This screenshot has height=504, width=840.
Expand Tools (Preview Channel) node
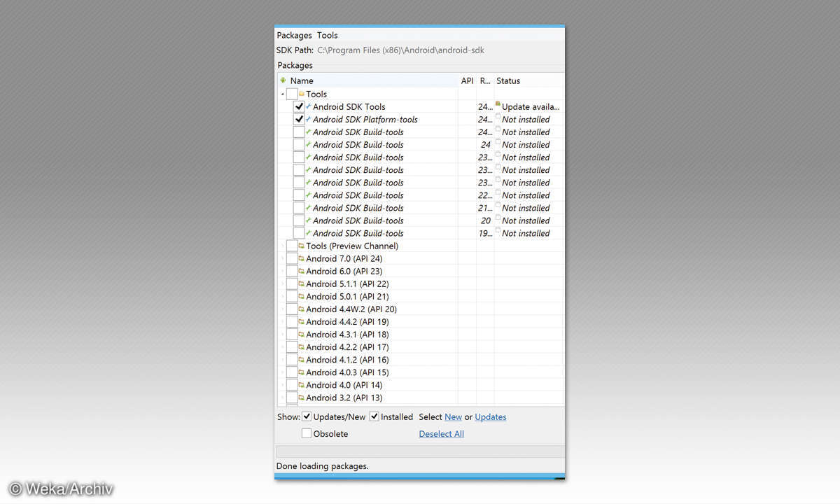click(x=283, y=246)
